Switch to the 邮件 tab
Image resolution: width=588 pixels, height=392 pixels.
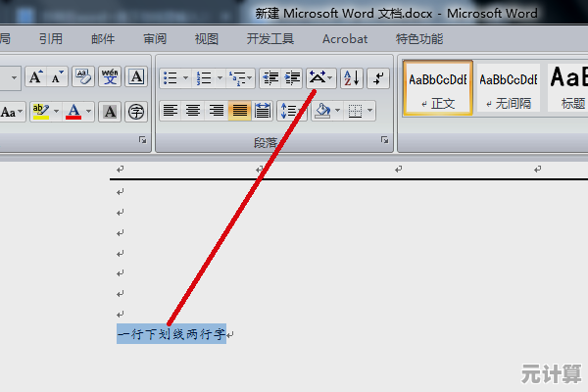coord(103,39)
